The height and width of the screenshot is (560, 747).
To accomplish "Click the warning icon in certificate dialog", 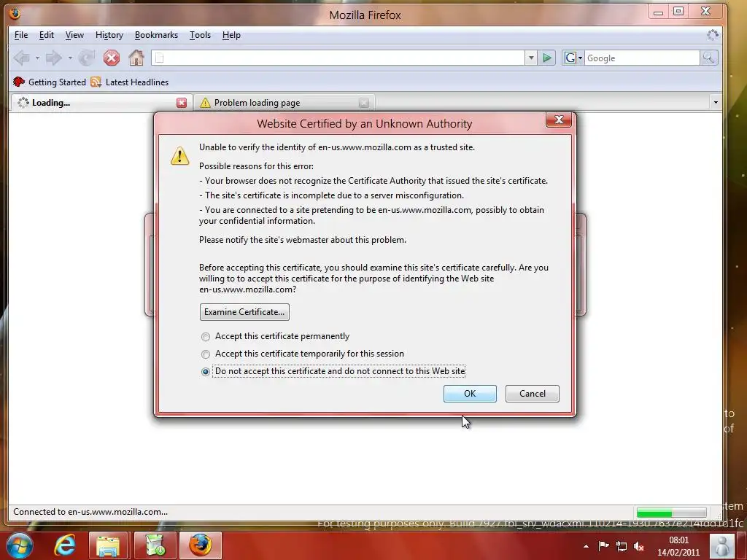I will coord(179,156).
